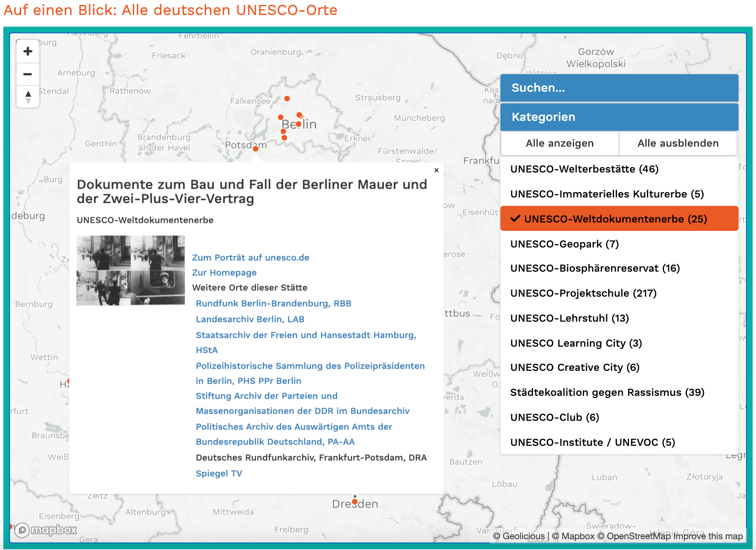Screen dimensions: 756x550
Task: Click Alle ausblenden button
Action: coord(678,143)
